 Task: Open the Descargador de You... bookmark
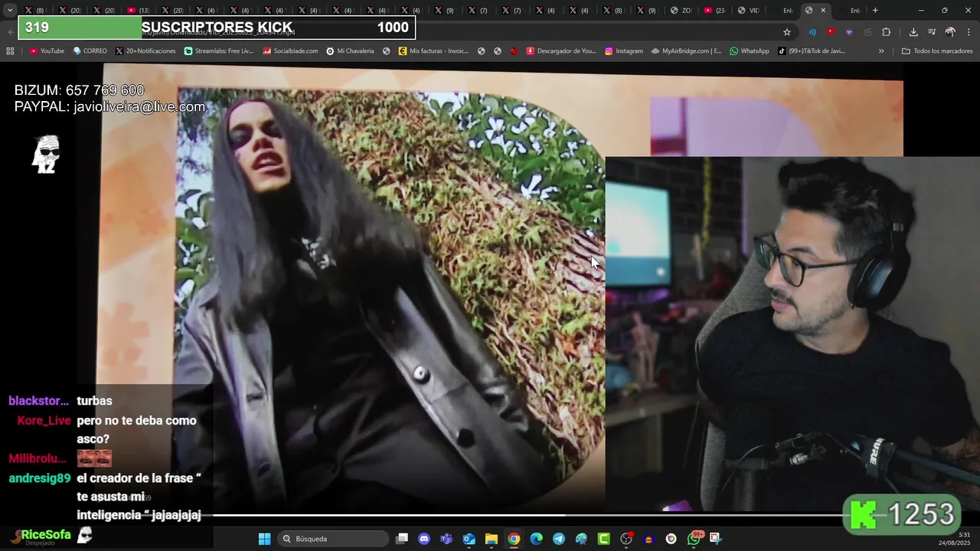coord(561,51)
